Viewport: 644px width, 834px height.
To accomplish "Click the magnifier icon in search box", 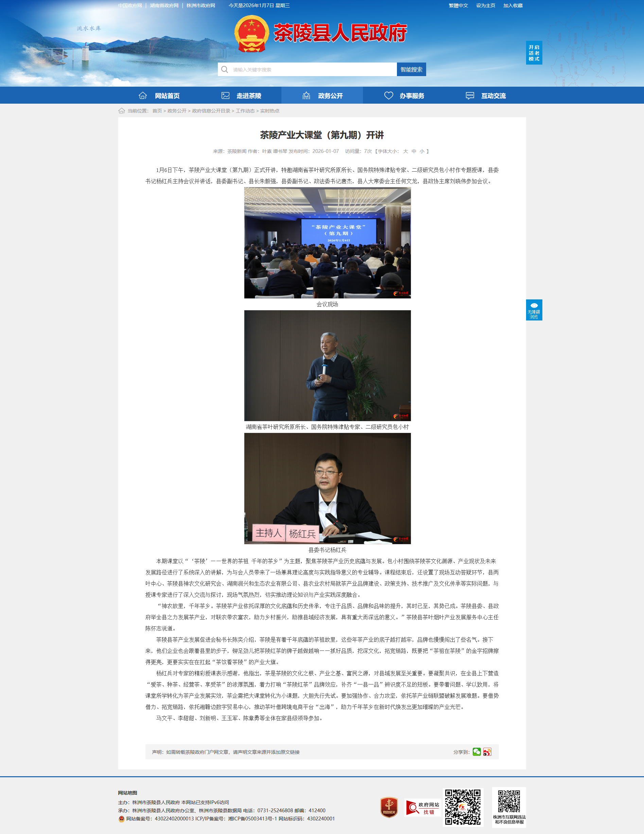I will click(x=224, y=69).
